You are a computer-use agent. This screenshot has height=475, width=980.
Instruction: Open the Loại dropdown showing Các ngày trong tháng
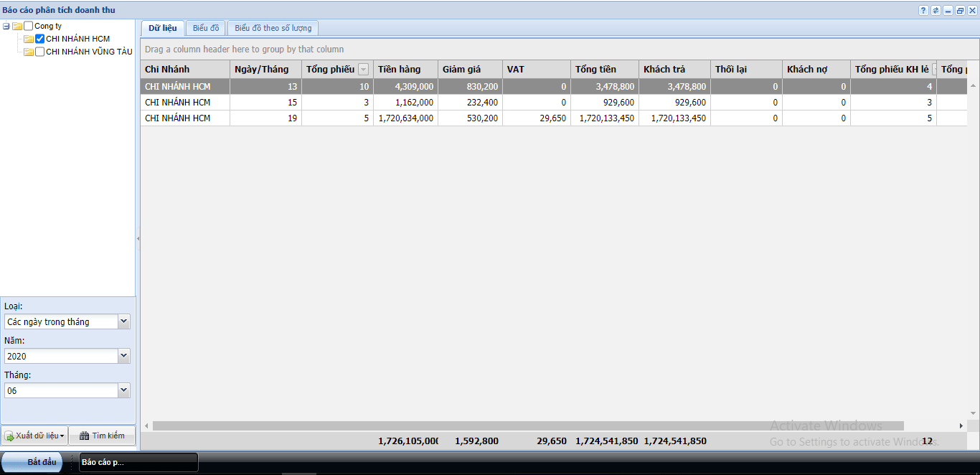124,321
